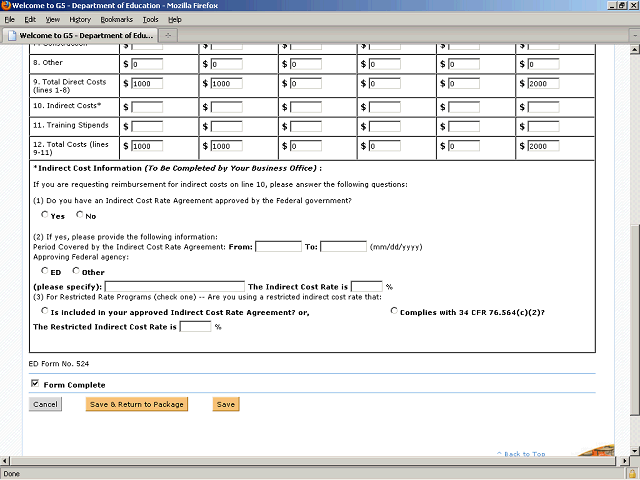The image size is (640, 480).
Task: Click Save & Return to Package button
Action: (x=136, y=405)
